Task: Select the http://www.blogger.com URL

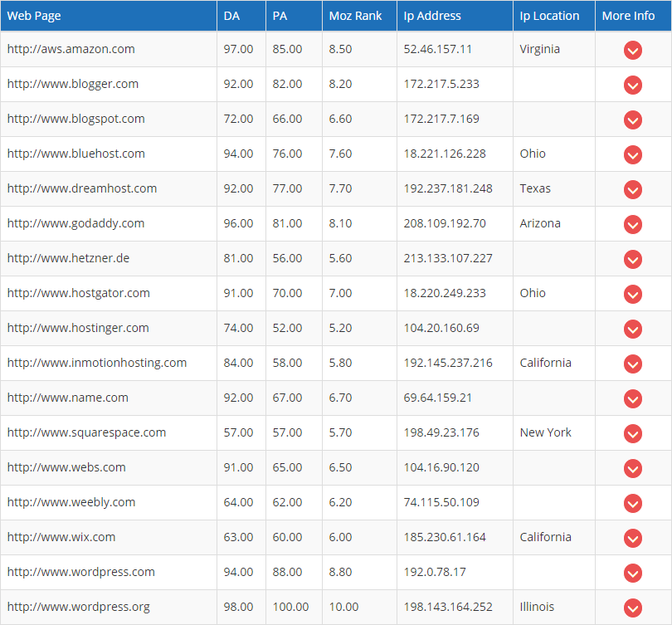Action: tap(73, 84)
